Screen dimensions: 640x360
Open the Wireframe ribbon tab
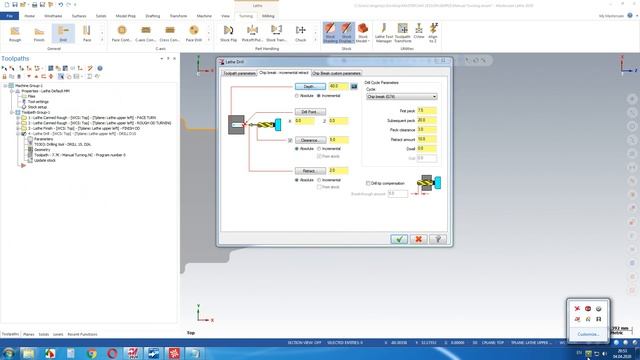pos(53,16)
